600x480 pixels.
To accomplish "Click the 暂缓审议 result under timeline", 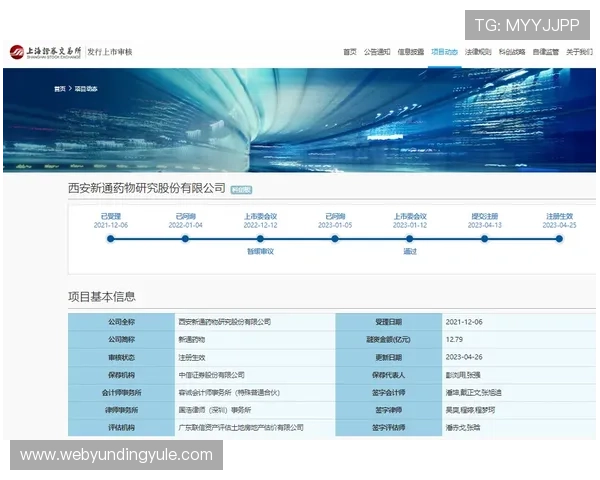I will (260, 251).
